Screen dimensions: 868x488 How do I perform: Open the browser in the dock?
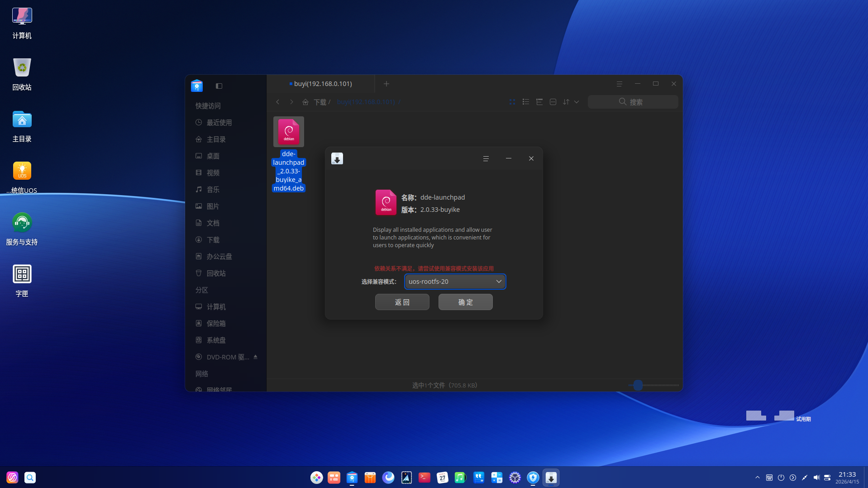[388, 478]
